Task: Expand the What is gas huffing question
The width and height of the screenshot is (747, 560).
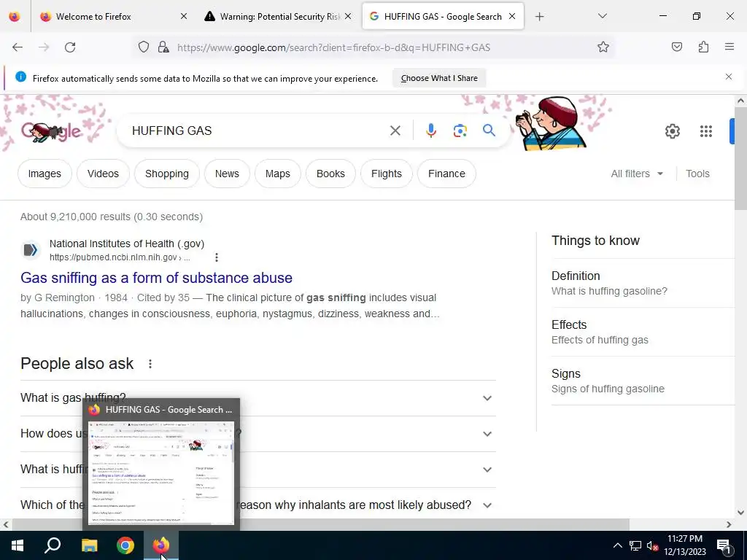Action: click(258, 398)
